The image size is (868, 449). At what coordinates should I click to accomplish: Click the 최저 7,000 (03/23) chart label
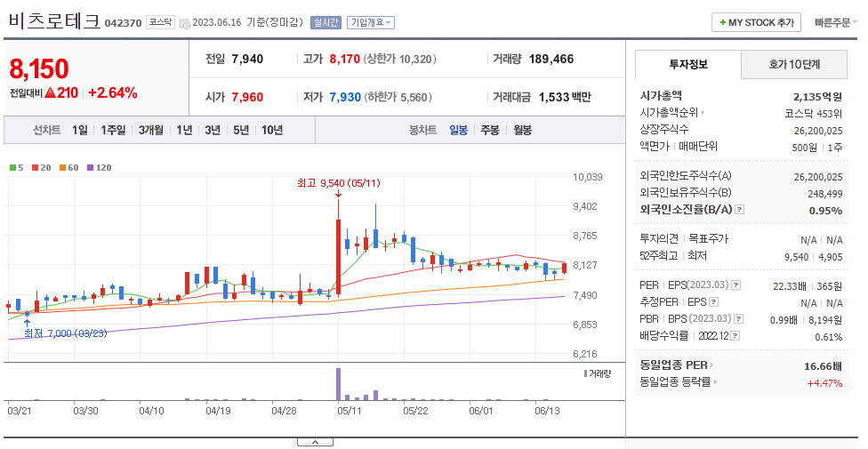point(65,333)
